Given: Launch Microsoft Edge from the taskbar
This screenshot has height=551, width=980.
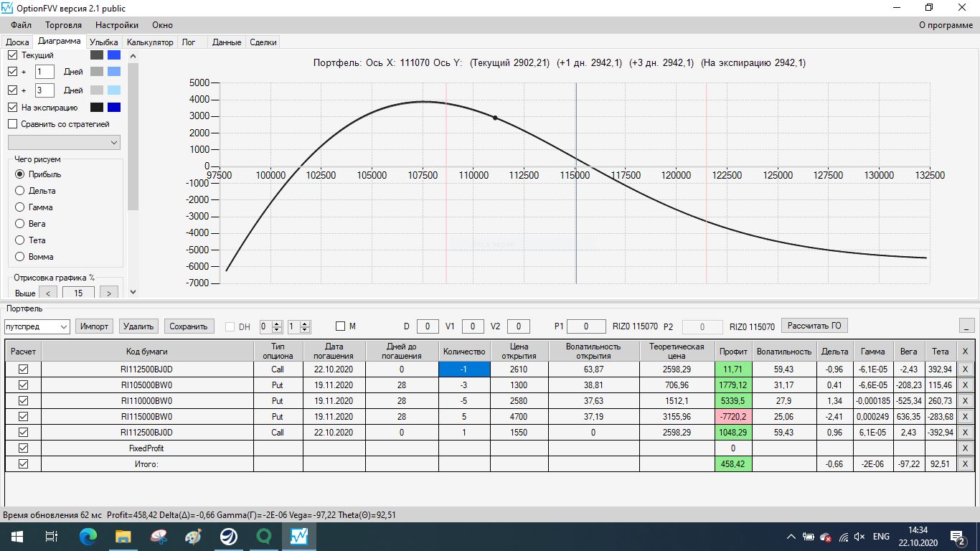Looking at the screenshot, I should click(88, 536).
